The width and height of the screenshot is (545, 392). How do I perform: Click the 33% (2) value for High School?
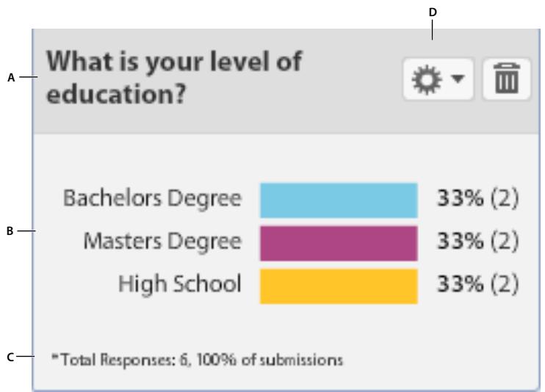(x=478, y=284)
